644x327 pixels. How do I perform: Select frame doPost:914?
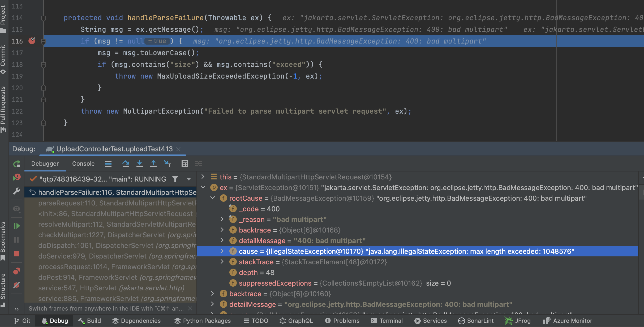click(110, 277)
